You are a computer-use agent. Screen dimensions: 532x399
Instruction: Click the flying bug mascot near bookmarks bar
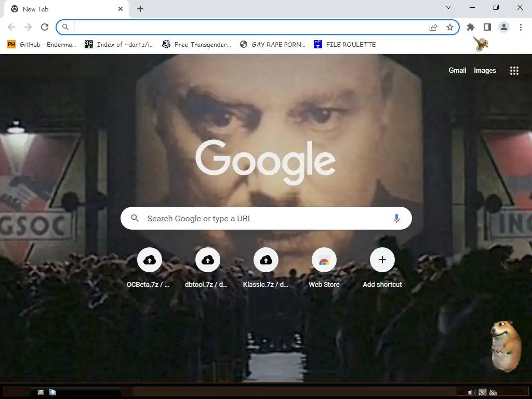[481, 44]
